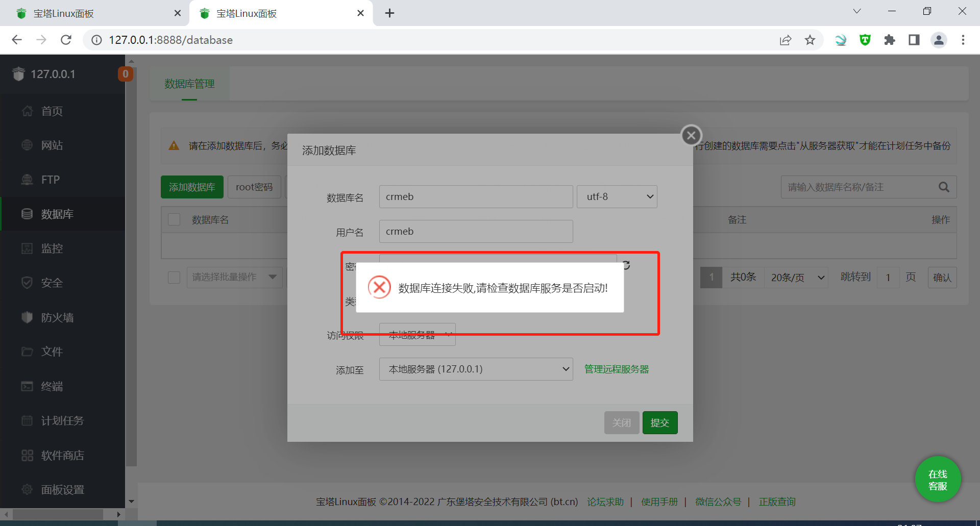Click the search magnifier icon

(x=944, y=187)
